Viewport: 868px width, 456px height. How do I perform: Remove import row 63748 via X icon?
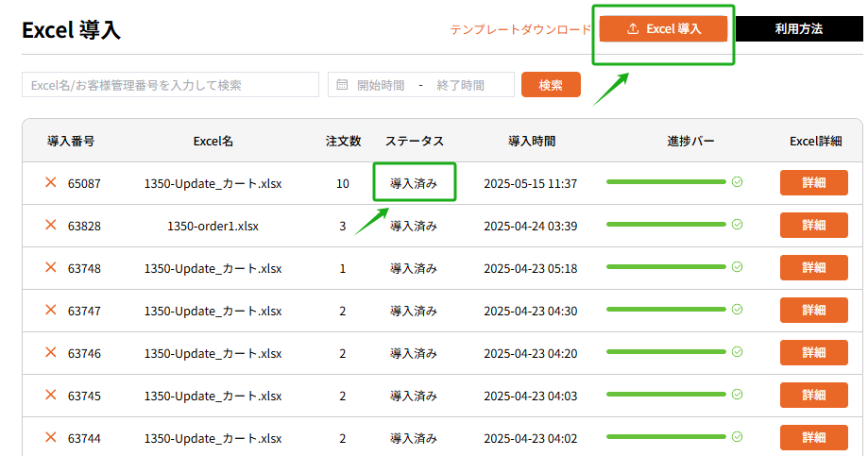(x=50, y=267)
